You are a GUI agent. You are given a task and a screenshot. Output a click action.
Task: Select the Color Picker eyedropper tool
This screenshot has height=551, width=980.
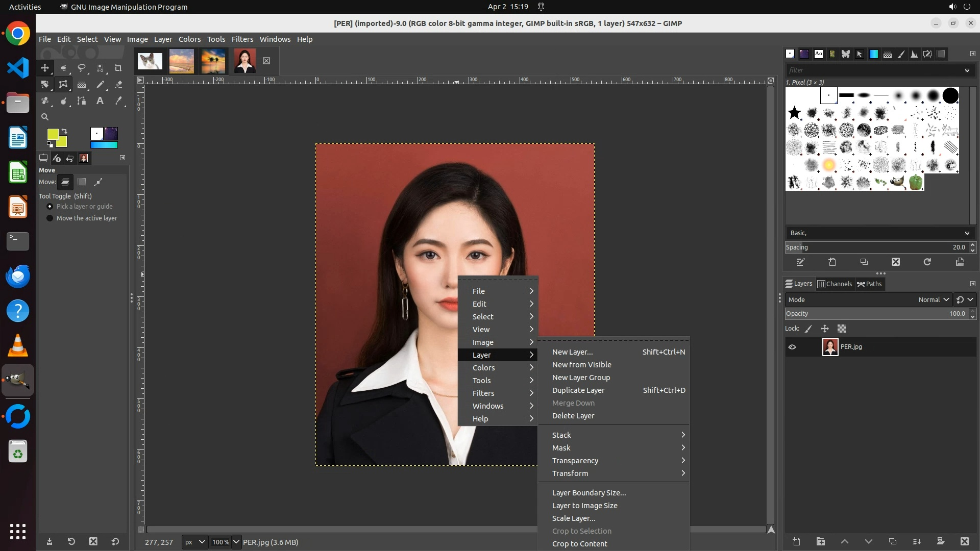pos(118,101)
